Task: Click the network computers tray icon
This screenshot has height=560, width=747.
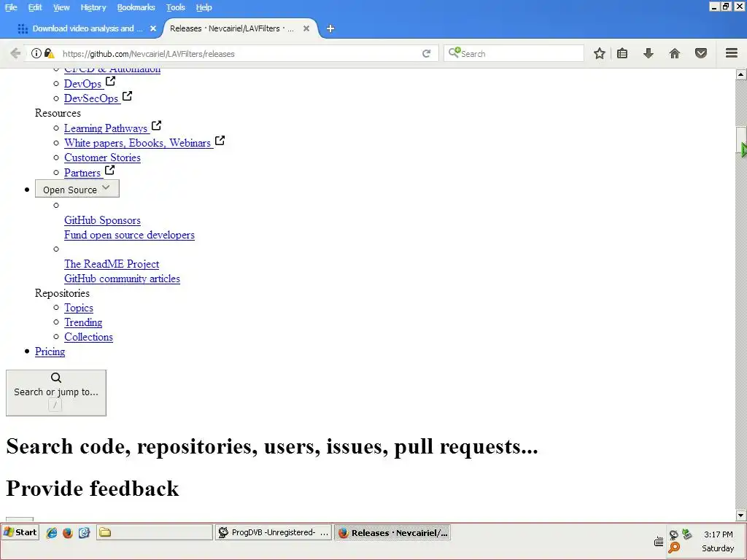Action: tap(686, 534)
